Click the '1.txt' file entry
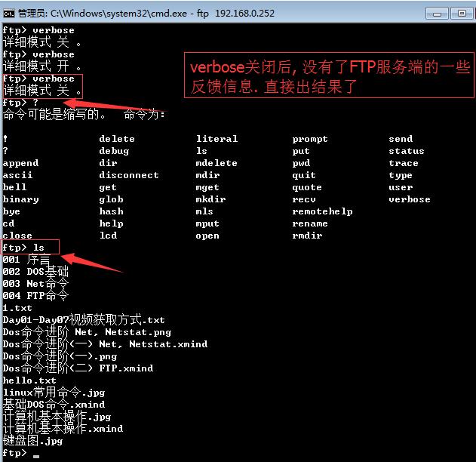Image resolution: width=476 pixels, height=462 pixels. point(17,308)
